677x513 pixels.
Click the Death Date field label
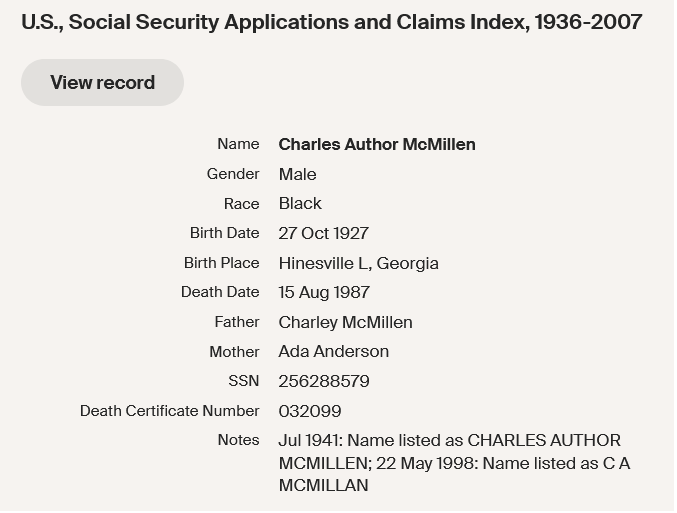pos(220,292)
